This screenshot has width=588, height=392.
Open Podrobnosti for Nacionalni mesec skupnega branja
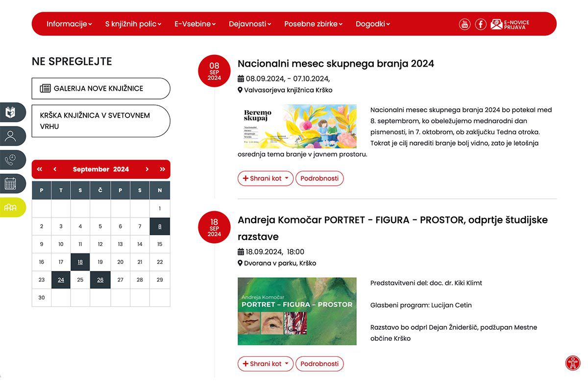click(x=319, y=178)
